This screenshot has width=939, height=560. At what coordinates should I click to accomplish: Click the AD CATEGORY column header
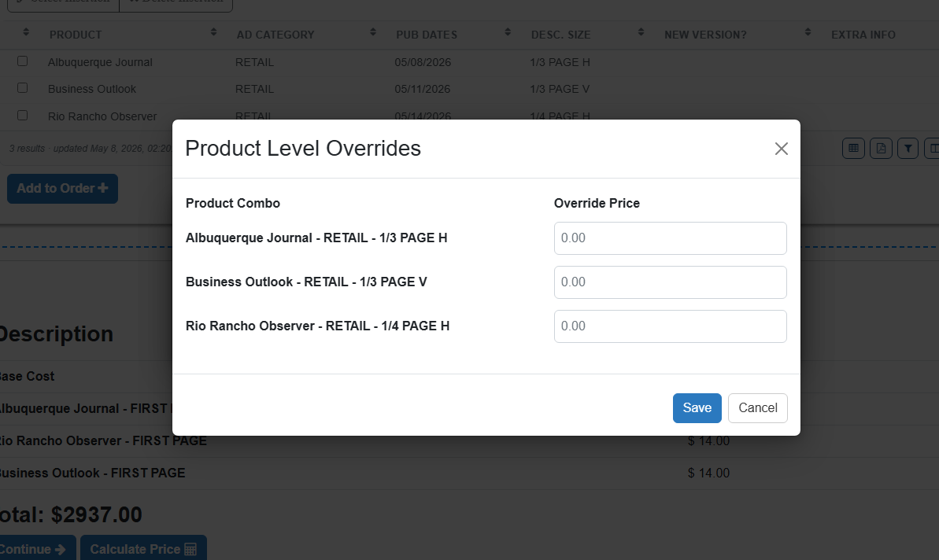point(275,35)
